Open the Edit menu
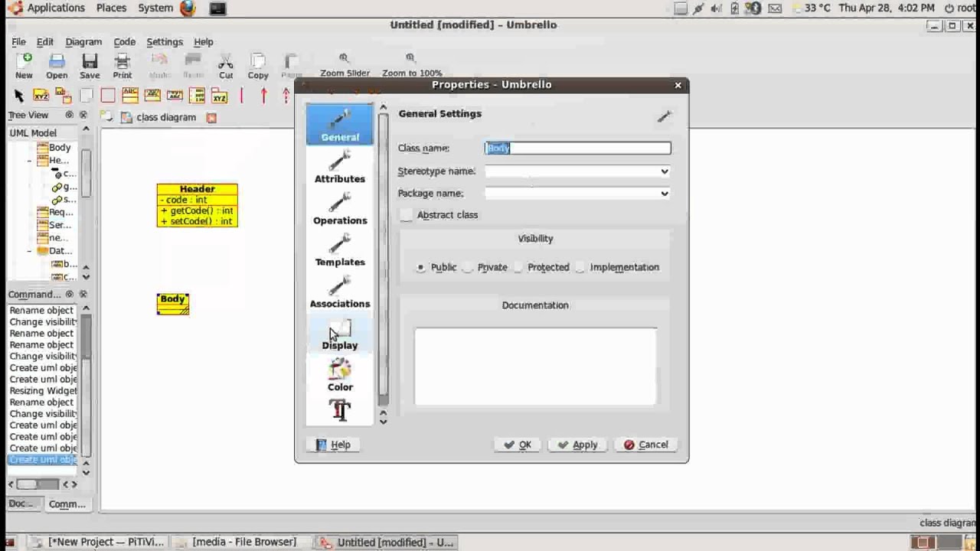 [45, 42]
